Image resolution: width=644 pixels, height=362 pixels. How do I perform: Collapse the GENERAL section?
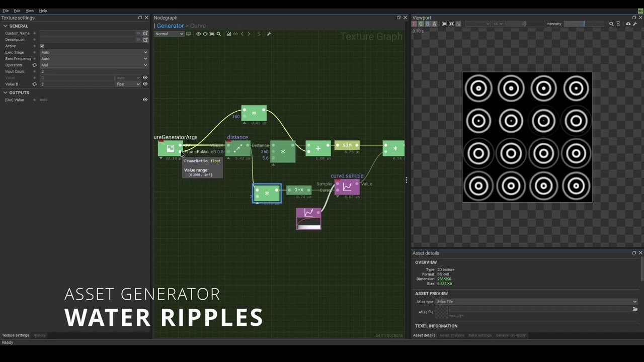tap(6, 26)
